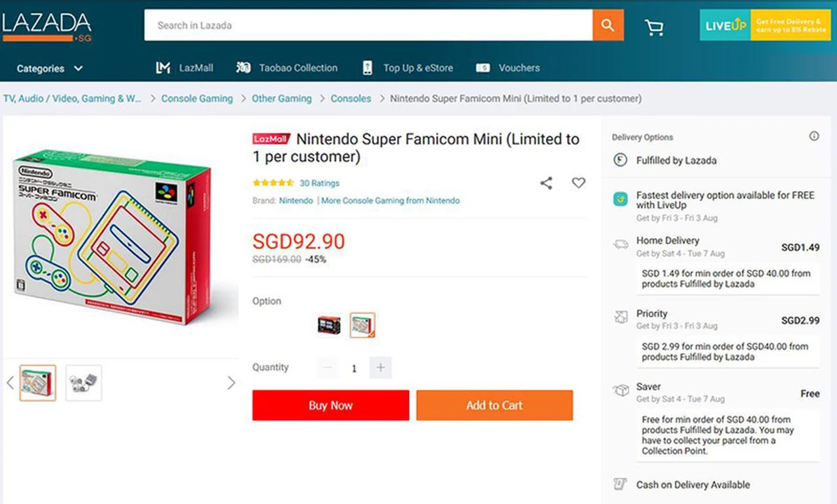Add product to wishlist with heart icon
Image resolution: width=837 pixels, height=504 pixels.
578,183
